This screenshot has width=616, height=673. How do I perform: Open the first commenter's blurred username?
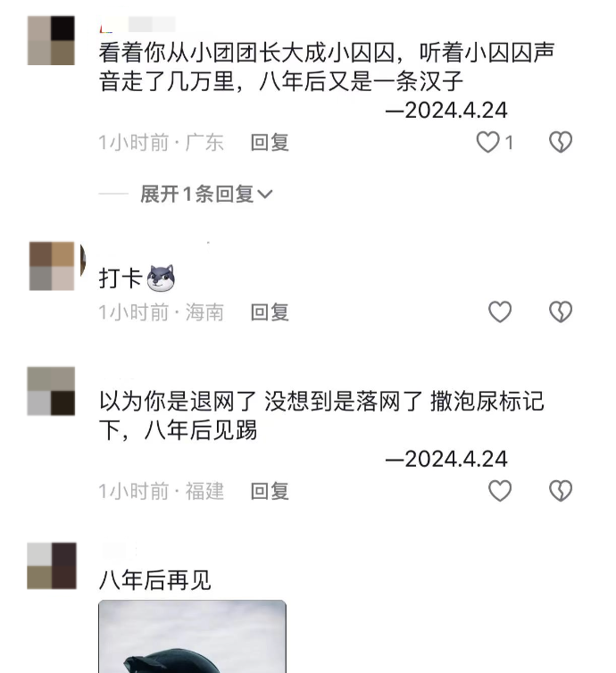137,24
